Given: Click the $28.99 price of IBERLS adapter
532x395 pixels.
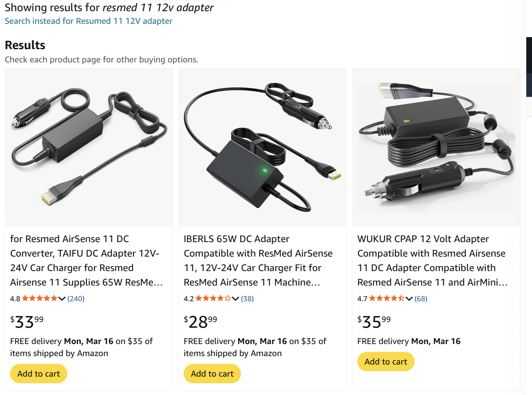Looking at the screenshot, I should pos(200,322).
